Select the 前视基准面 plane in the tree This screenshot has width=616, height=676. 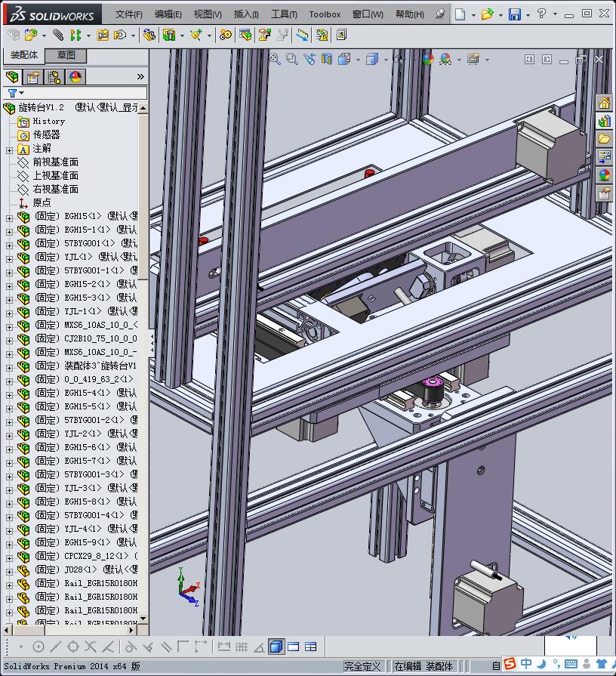[56, 162]
